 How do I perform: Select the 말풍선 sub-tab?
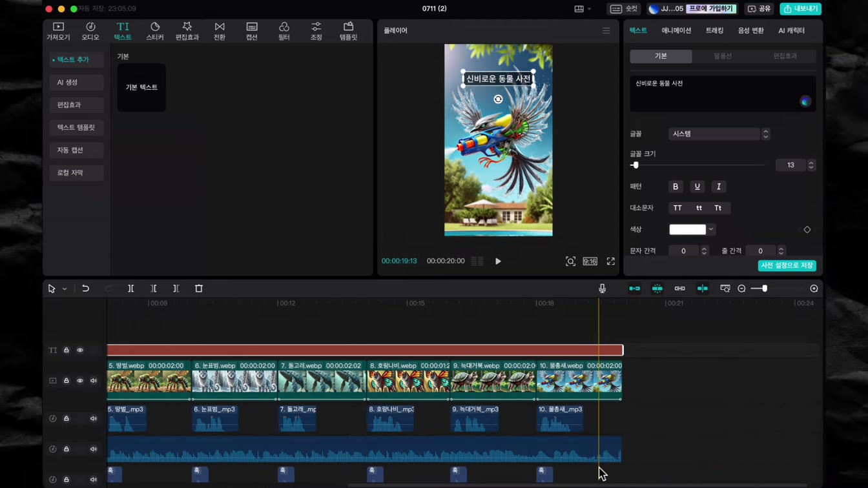click(x=723, y=56)
